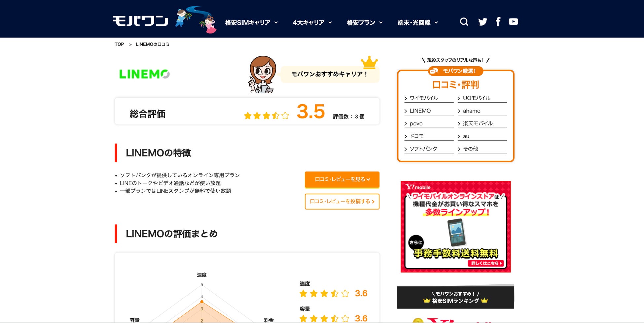Open LINEMO link in sidebar
The height and width of the screenshot is (323, 644).
(x=429, y=111)
